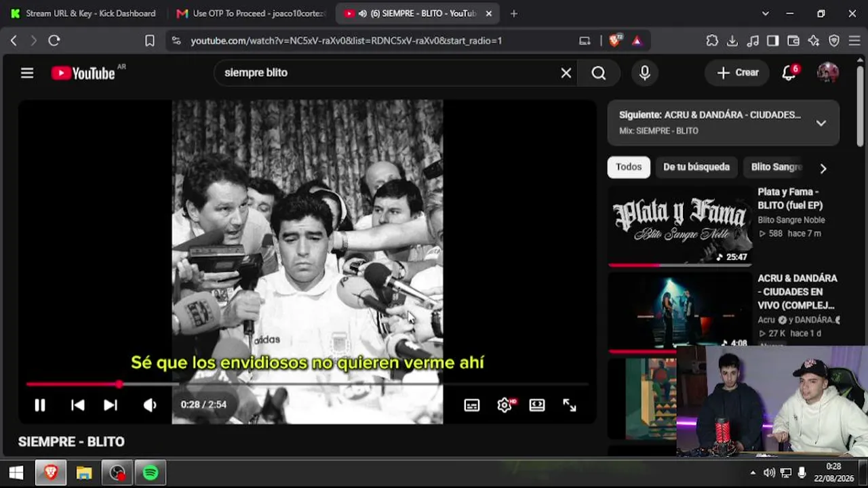Open the YouTube account avatar menu
This screenshot has height=488, width=868.
(x=827, y=73)
